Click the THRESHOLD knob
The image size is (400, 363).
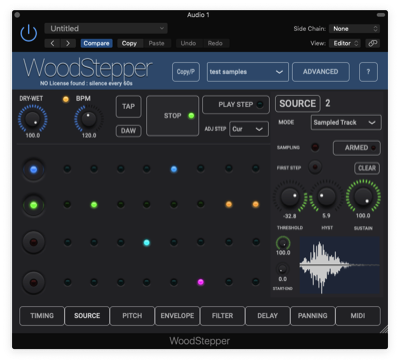tap(290, 197)
